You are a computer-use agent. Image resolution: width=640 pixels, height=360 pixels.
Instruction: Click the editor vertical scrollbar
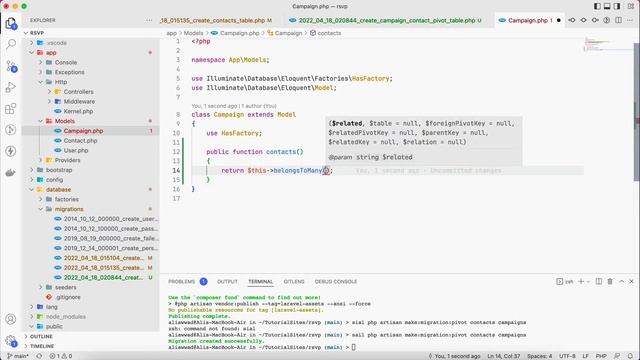coord(636,112)
